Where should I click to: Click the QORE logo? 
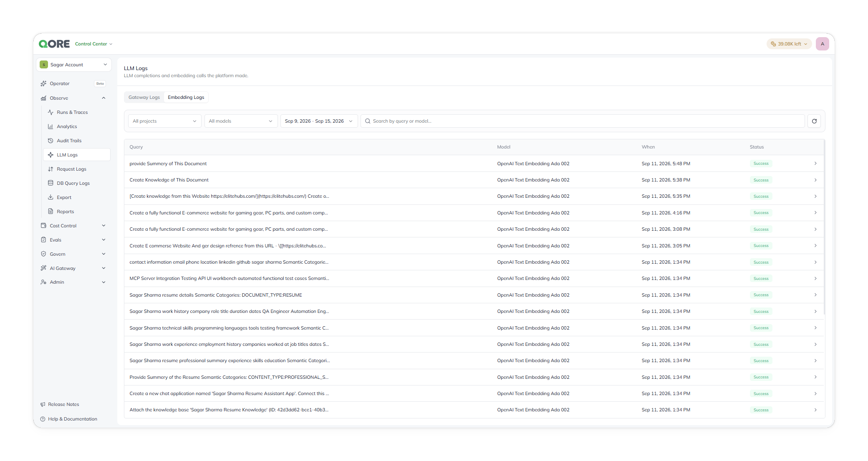click(54, 44)
